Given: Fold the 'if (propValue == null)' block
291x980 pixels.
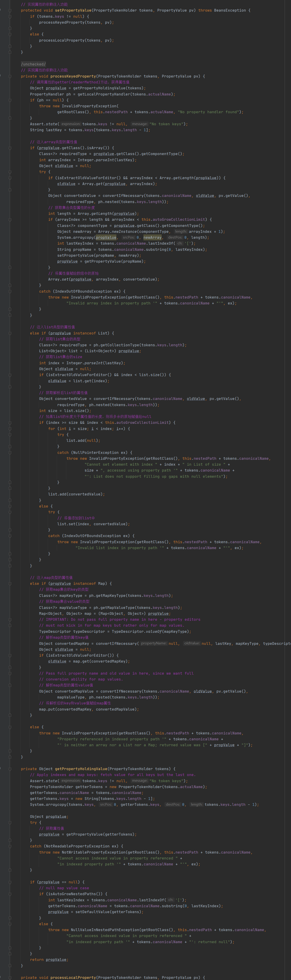Looking at the screenshot, I should (10, 882).
